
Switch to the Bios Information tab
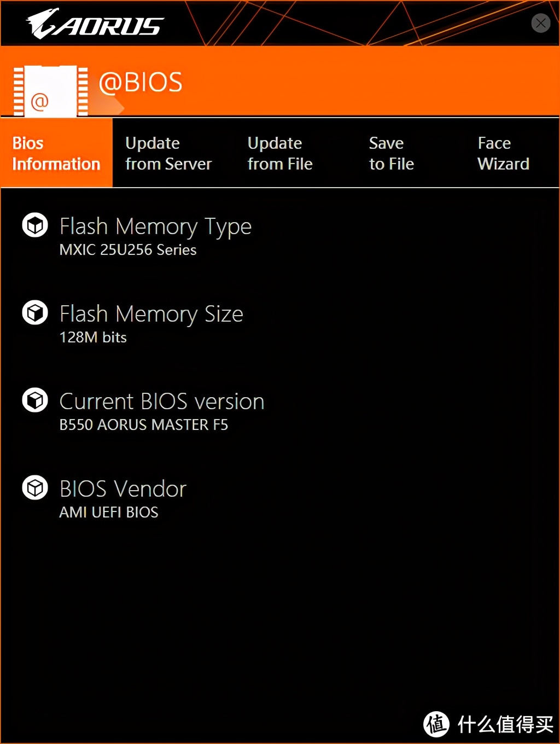pos(56,153)
